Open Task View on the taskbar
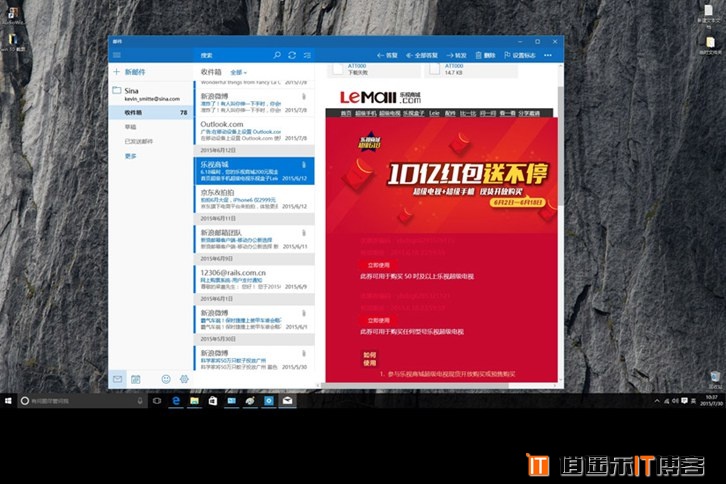The height and width of the screenshot is (484, 726). [157, 401]
